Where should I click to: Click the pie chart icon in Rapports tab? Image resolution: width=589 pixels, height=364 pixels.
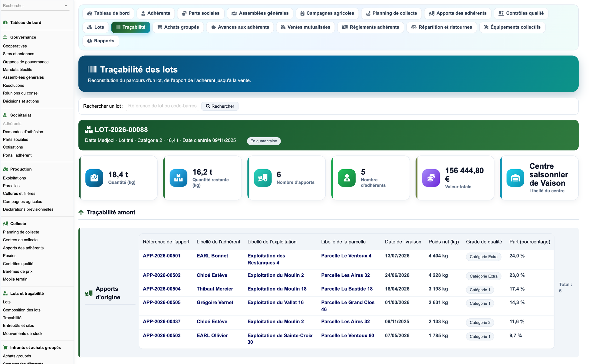click(90, 41)
